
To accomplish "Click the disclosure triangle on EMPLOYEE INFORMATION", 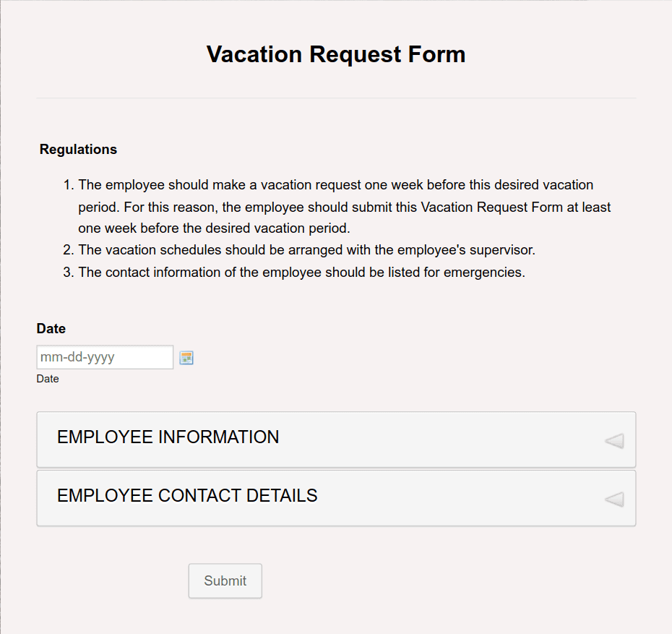I will 613,440.
